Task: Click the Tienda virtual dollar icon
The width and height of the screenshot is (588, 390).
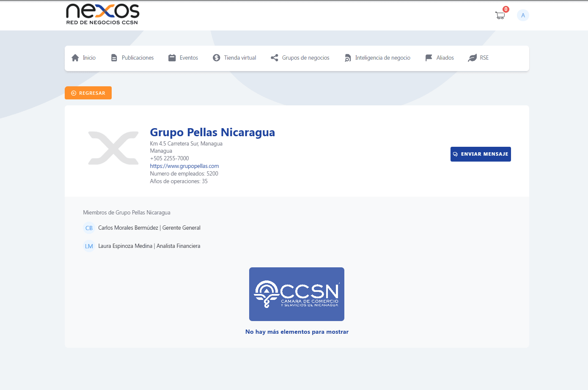Action: 216,58
